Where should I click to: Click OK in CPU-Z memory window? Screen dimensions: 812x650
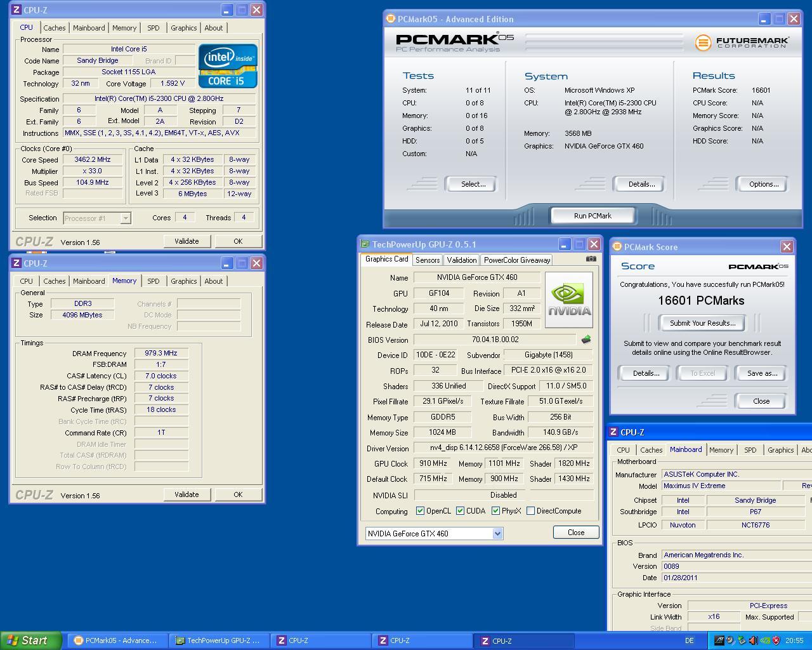(x=238, y=494)
